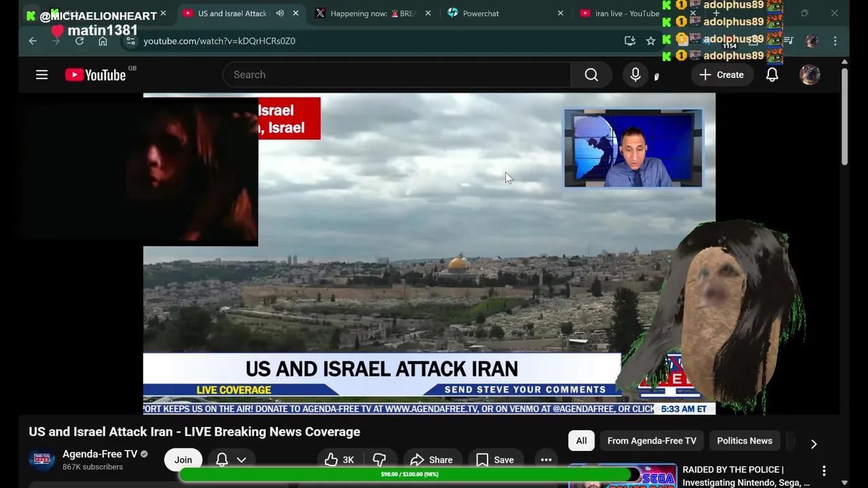The height and width of the screenshot is (488, 868).
Task: Select the From Agenda-Free TV chip
Action: (x=652, y=441)
